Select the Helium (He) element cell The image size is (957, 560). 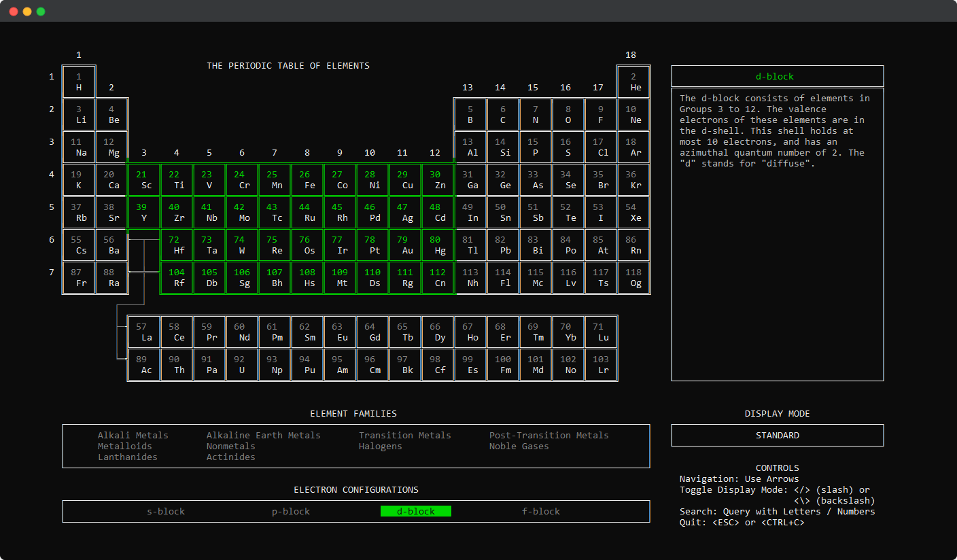click(633, 82)
